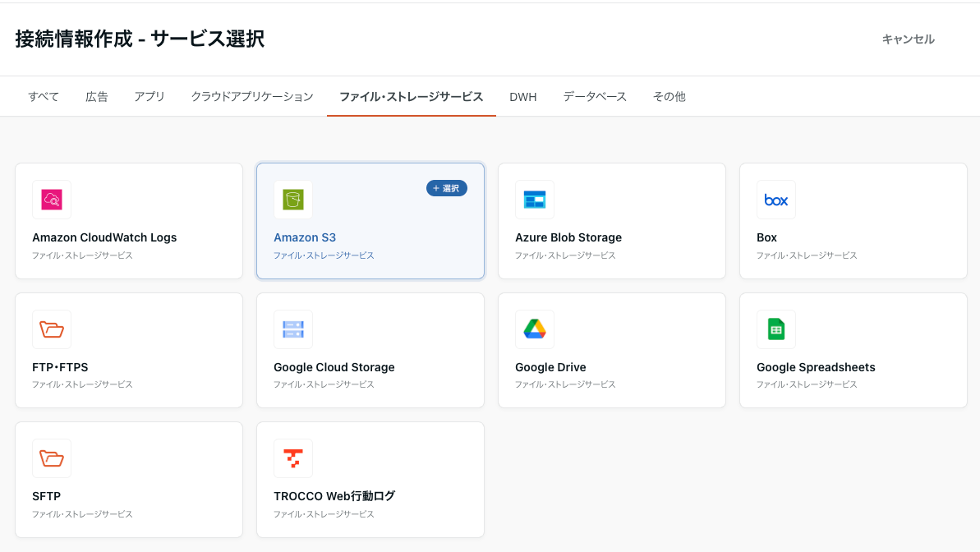
Task: Open the 広告 tab
Action: click(x=97, y=97)
